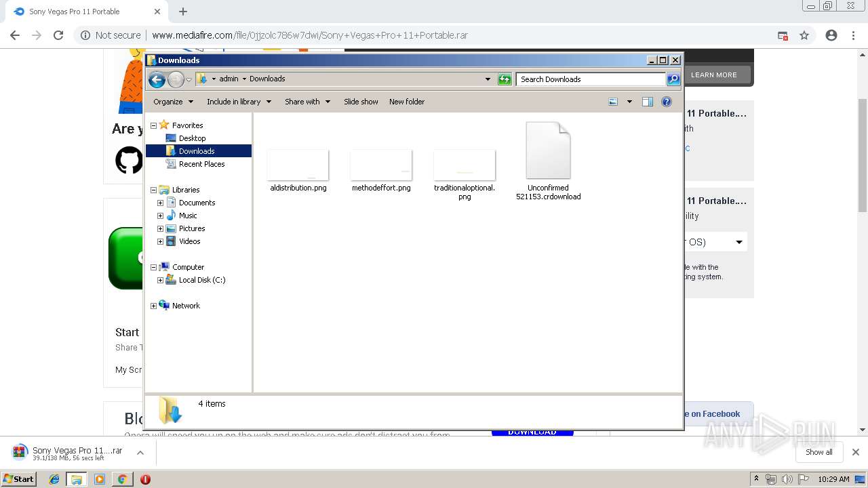Collapse the Favorites tree group
The image size is (868, 488).
[x=153, y=125]
